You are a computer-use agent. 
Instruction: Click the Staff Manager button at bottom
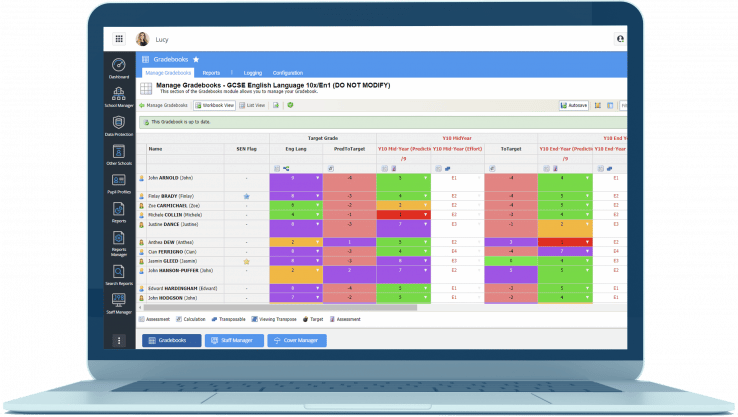coord(234,341)
